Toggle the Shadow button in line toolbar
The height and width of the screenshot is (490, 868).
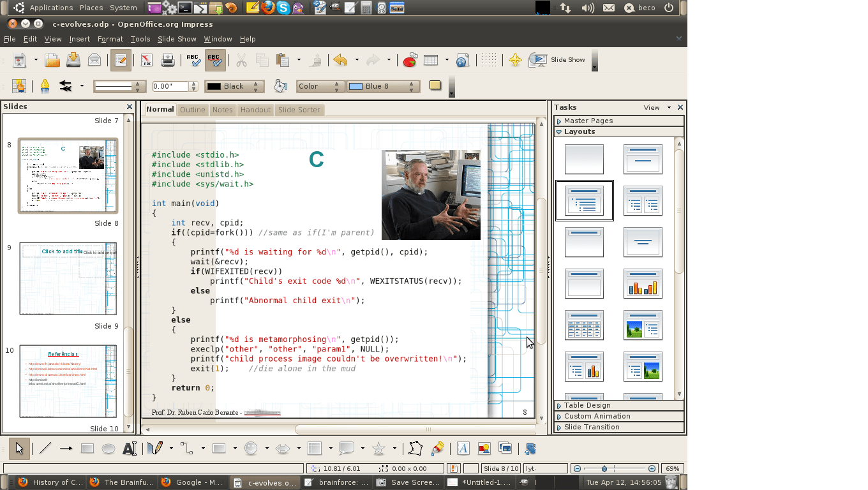coord(435,85)
